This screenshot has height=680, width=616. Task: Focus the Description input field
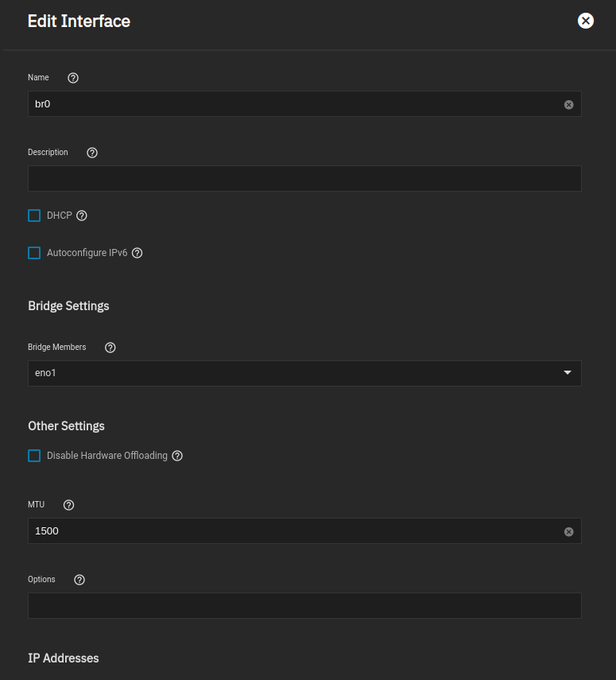coord(304,178)
